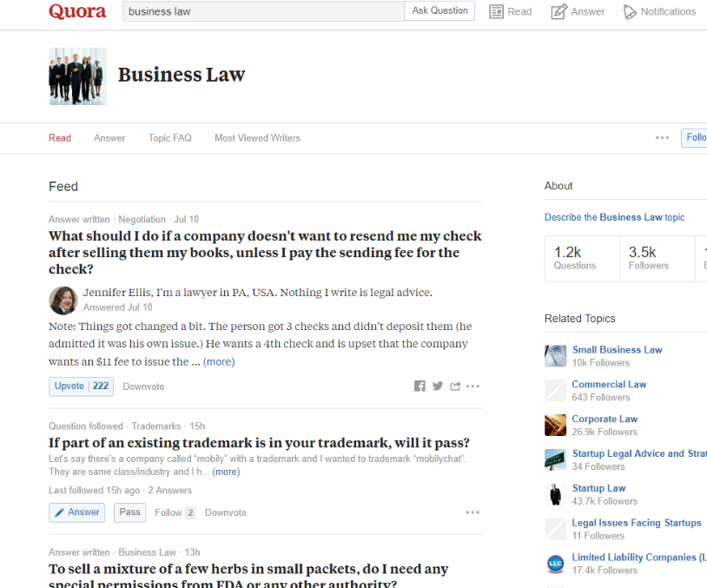The image size is (707, 588).
Task: Open the Topic FAQ tab
Action: click(170, 138)
